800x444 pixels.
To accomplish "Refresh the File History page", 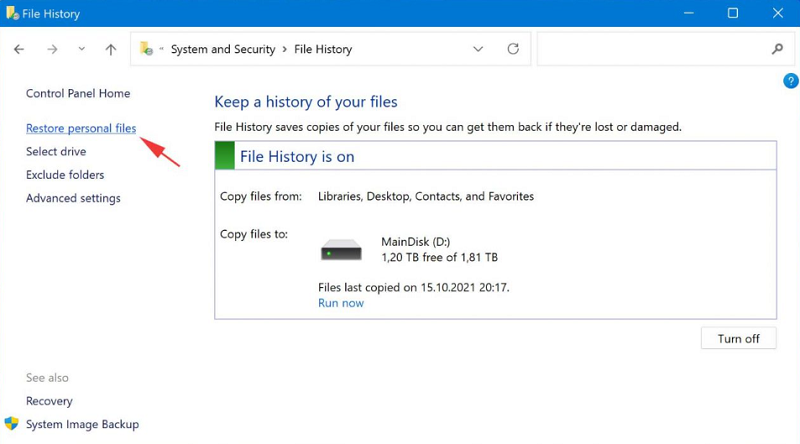I will click(x=513, y=48).
